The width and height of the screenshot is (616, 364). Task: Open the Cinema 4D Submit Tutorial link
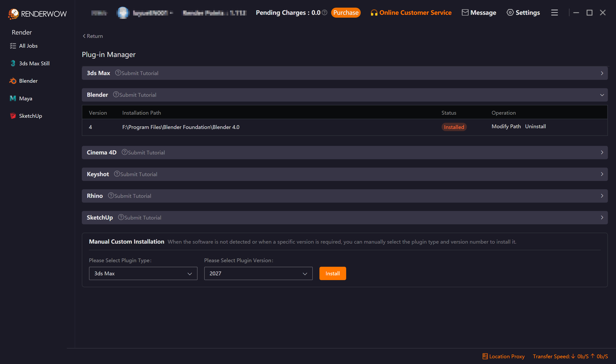coord(146,152)
